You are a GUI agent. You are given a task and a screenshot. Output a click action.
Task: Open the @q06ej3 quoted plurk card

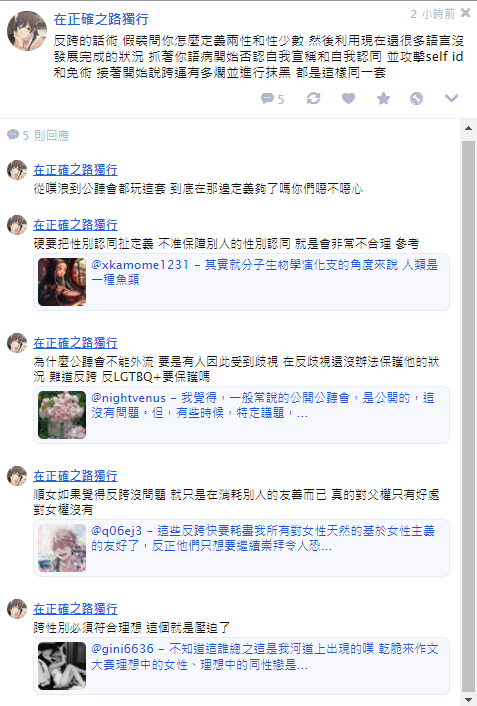(x=241, y=548)
